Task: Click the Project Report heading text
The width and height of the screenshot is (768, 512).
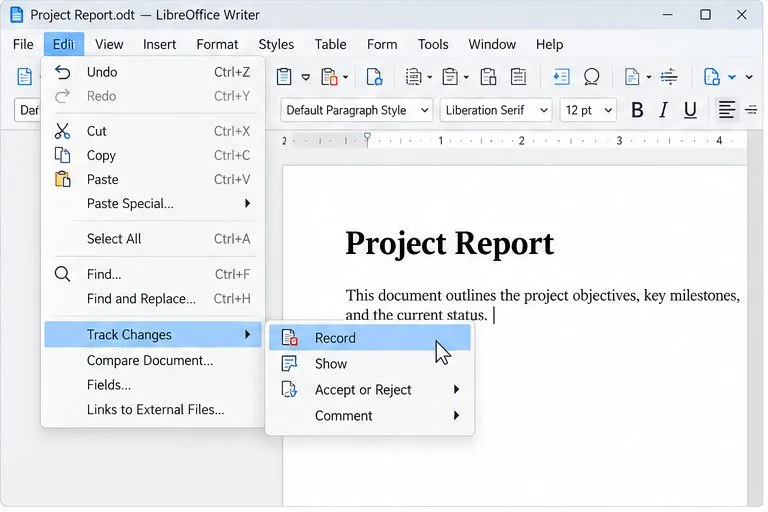Action: (449, 244)
